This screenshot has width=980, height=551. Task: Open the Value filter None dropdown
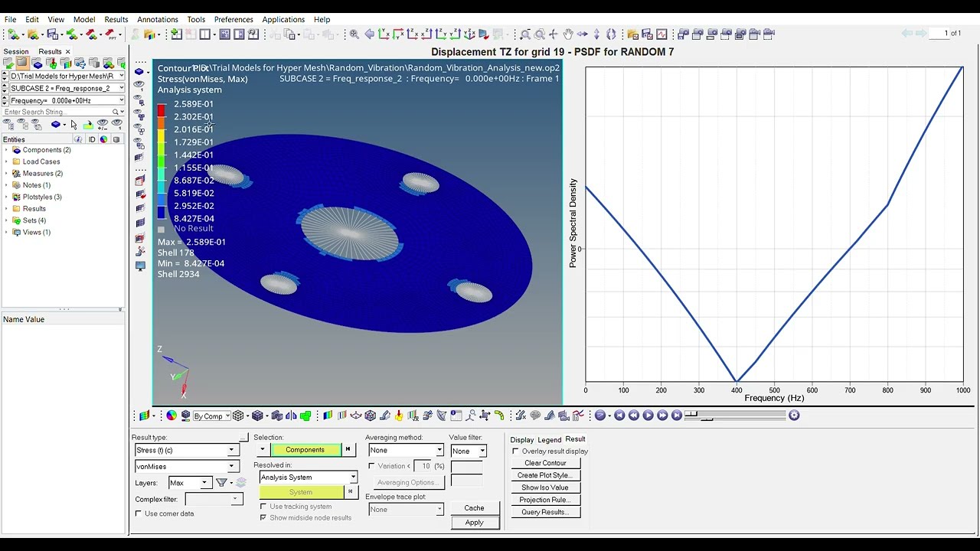pyautogui.click(x=468, y=451)
